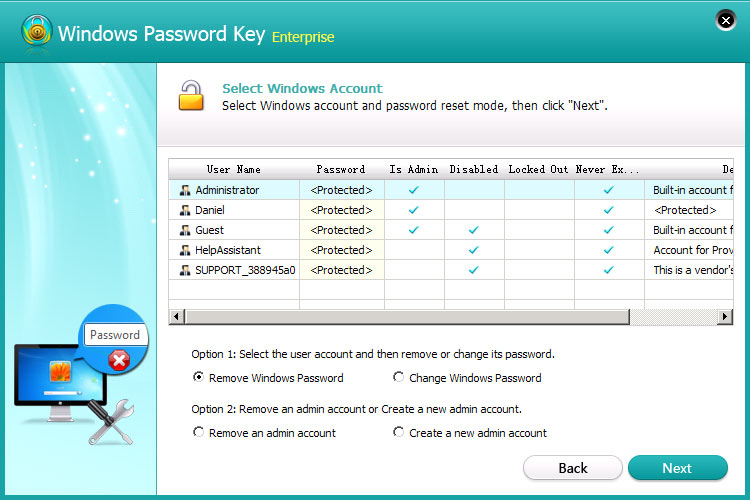Screen dimensions: 750x500
Task: Click Never Expire checkmark for HelpAssistant
Action: pos(608,250)
